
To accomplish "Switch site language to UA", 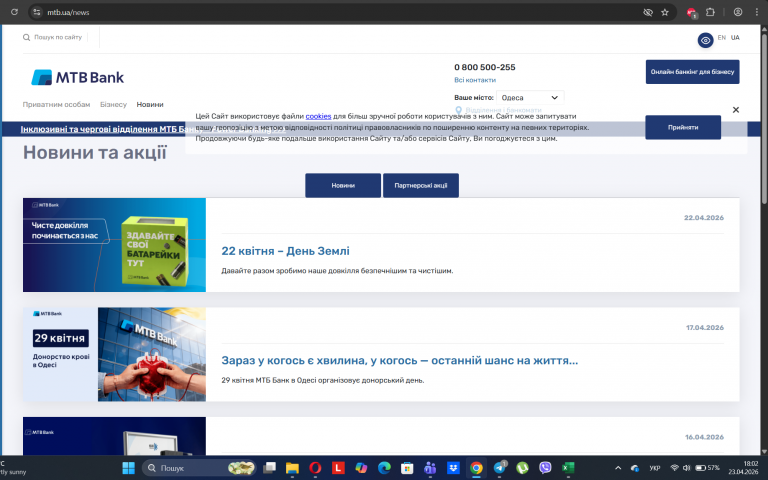I will (735, 38).
